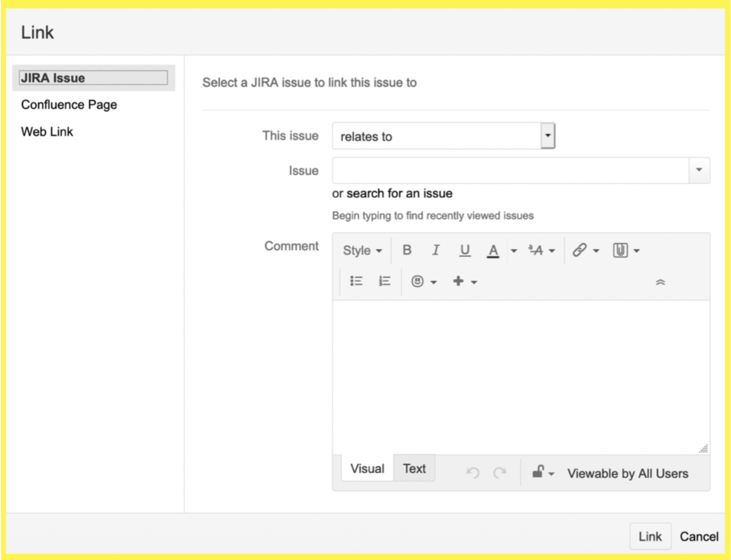The width and height of the screenshot is (731, 560).
Task: Click in the comment text area
Action: pyautogui.click(x=521, y=377)
